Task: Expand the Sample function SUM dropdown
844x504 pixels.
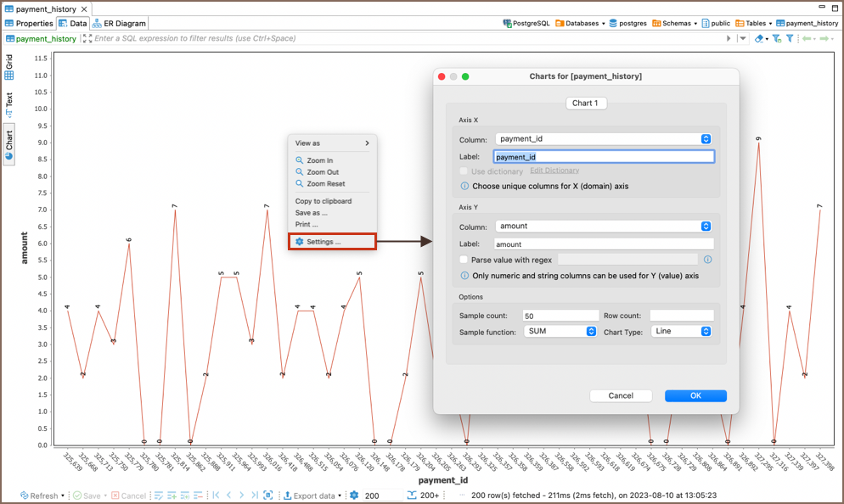Action: pos(560,332)
